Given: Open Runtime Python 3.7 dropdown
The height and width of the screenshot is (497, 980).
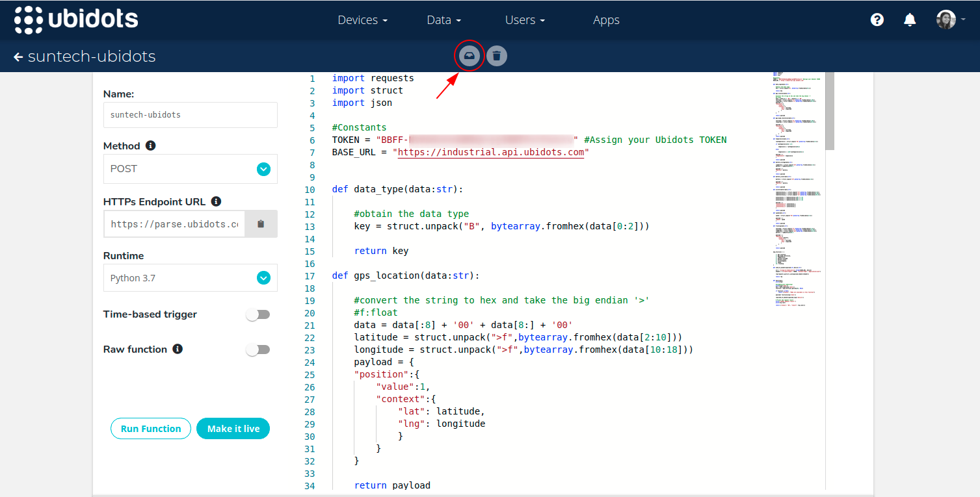Looking at the screenshot, I should point(190,278).
